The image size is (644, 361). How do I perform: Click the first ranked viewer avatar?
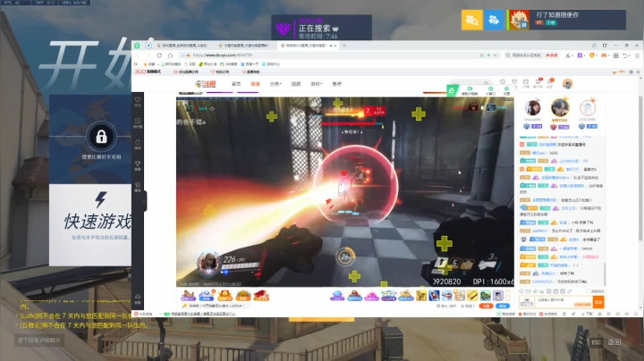pyautogui.click(x=533, y=108)
